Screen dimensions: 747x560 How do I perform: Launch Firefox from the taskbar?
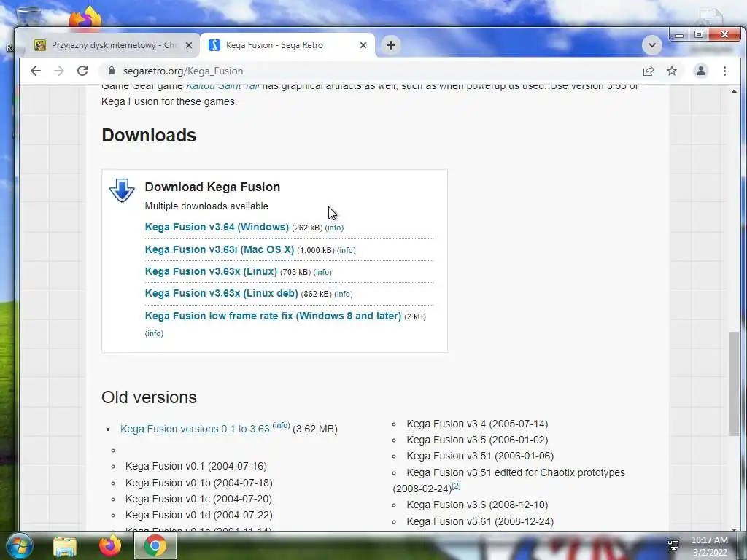(x=110, y=545)
